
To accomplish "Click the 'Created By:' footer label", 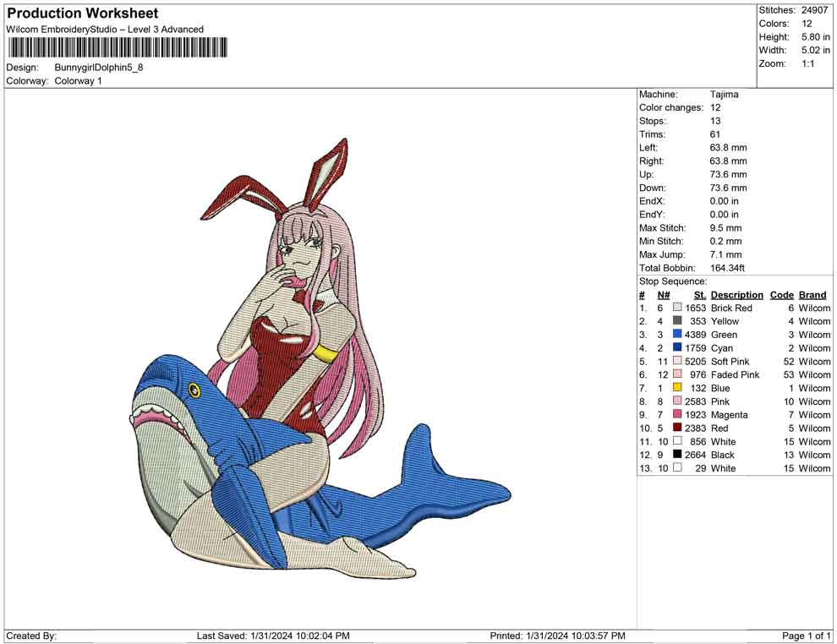I will pyautogui.click(x=31, y=636).
